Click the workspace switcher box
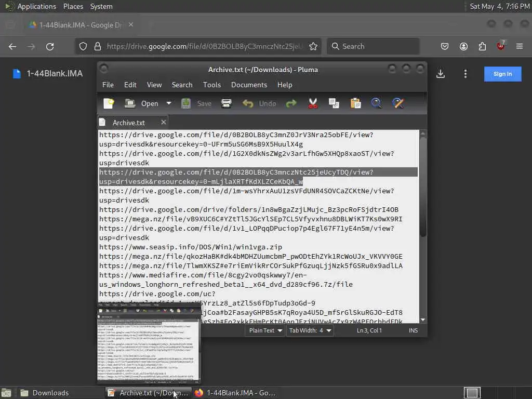This screenshot has height=399, width=532. 472,393
